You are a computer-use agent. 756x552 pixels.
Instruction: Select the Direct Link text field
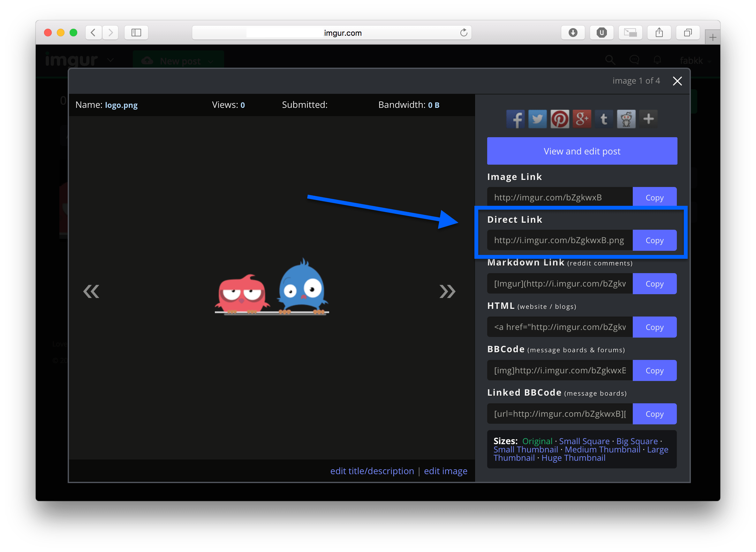tap(560, 240)
